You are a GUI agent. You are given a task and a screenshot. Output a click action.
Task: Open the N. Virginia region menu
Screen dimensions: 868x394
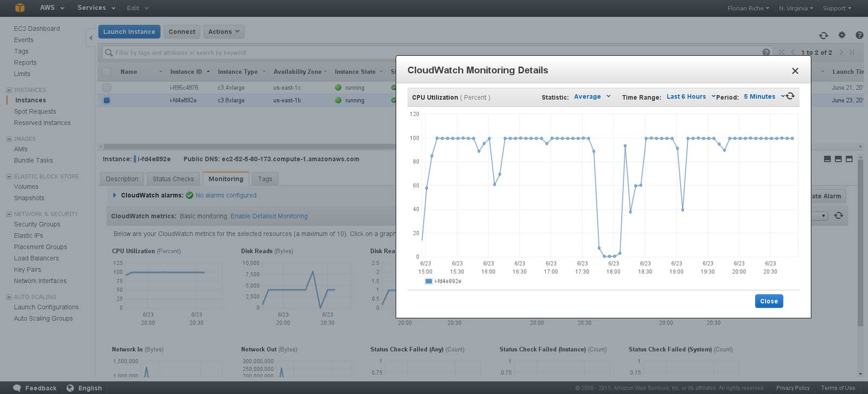coord(796,8)
